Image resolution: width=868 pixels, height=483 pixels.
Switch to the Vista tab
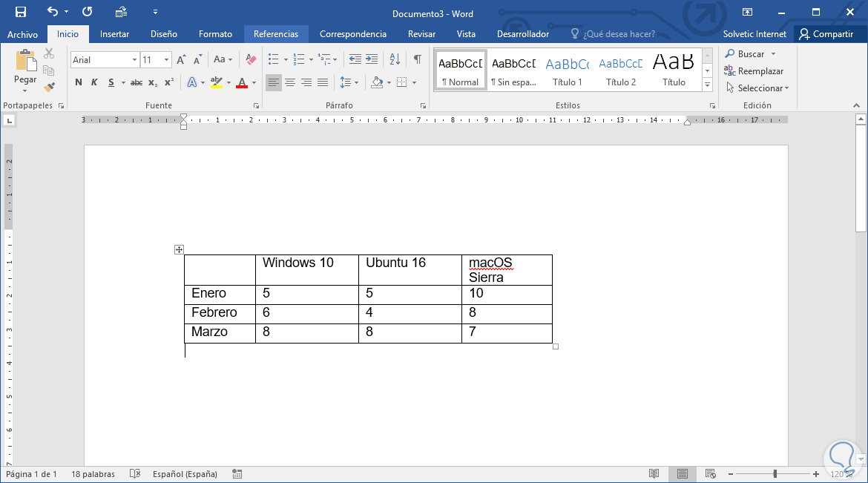pos(466,34)
